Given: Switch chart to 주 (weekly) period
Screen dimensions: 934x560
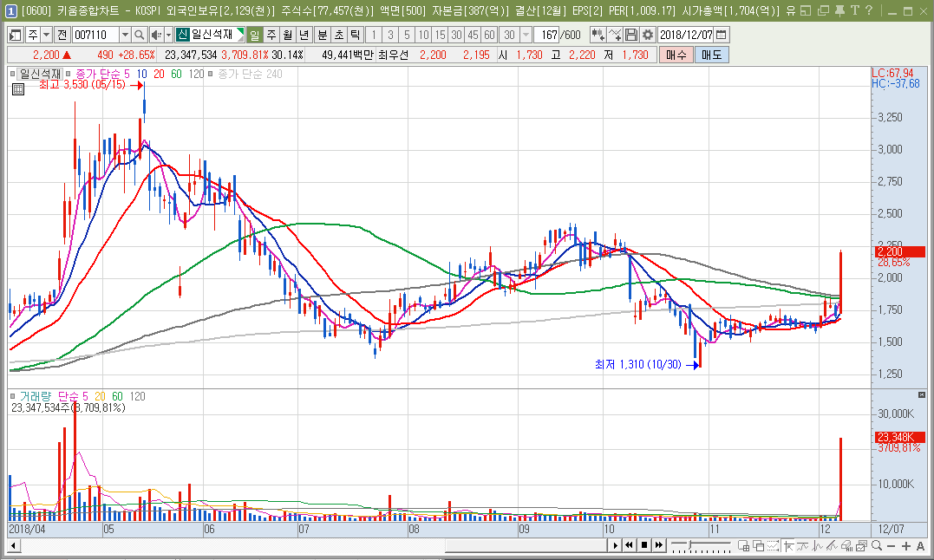Looking at the screenshot, I should click(x=271, y=35).
